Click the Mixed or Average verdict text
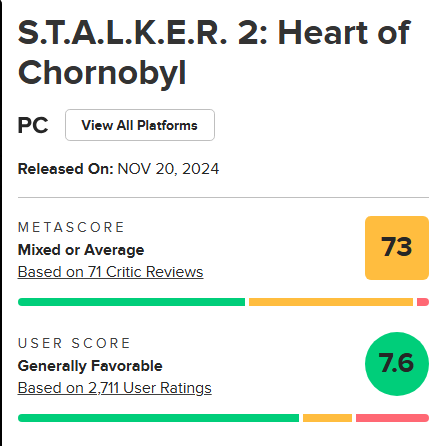 81,250
